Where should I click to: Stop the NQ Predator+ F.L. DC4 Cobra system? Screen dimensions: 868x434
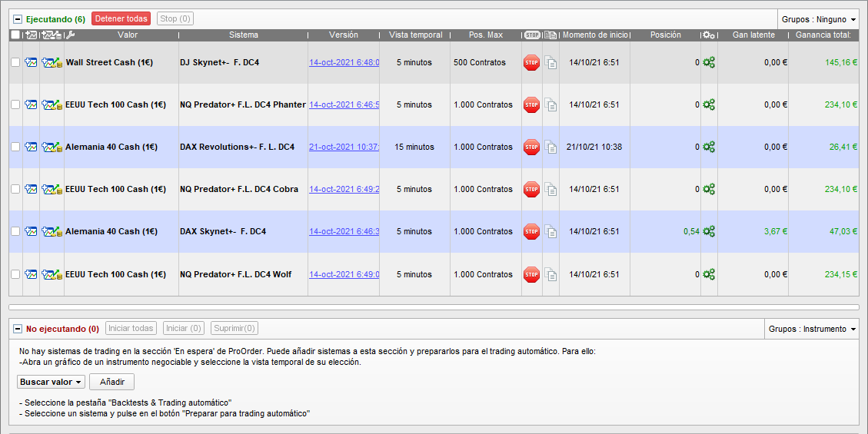(x=531, y=189)
